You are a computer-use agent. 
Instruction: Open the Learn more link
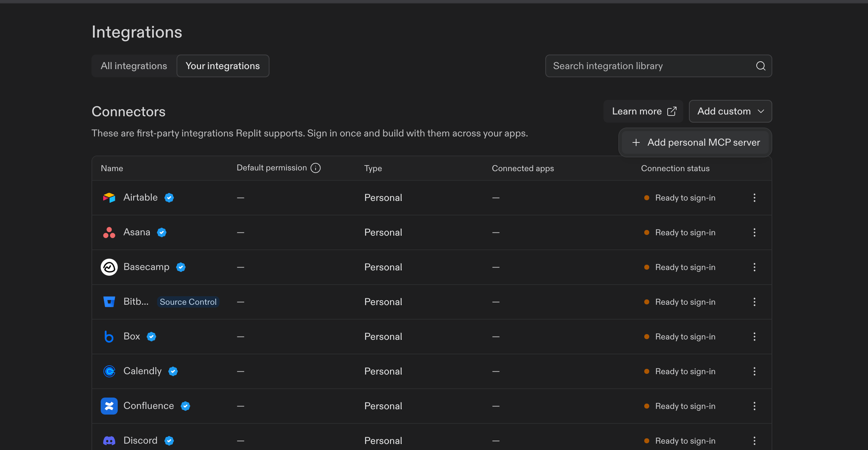[643, 111]
